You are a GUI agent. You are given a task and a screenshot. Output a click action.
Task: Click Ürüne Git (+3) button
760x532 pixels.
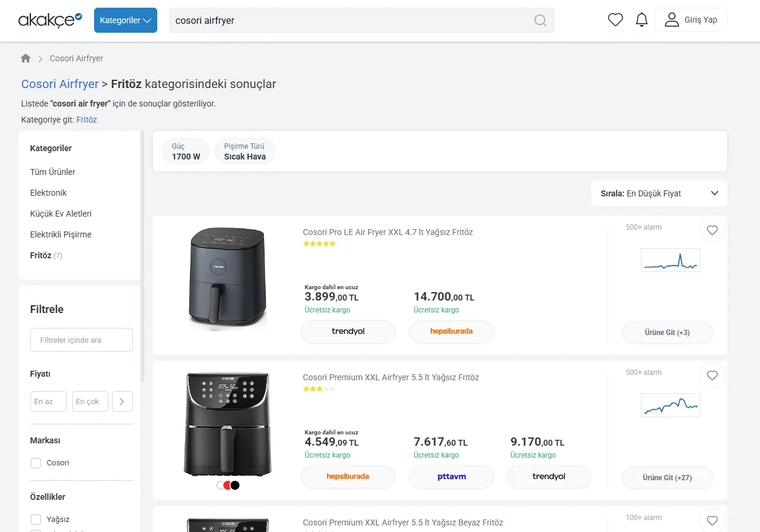coord(667,333)
